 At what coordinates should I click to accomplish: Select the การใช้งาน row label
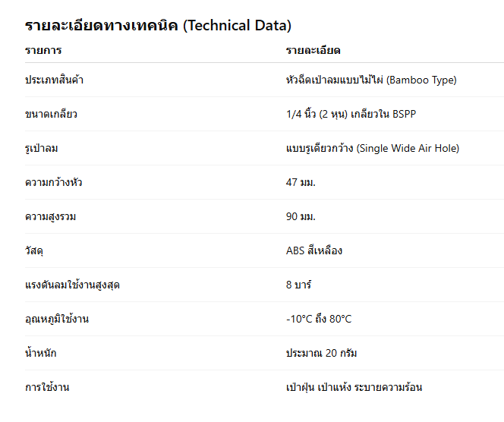click(47, 387)
